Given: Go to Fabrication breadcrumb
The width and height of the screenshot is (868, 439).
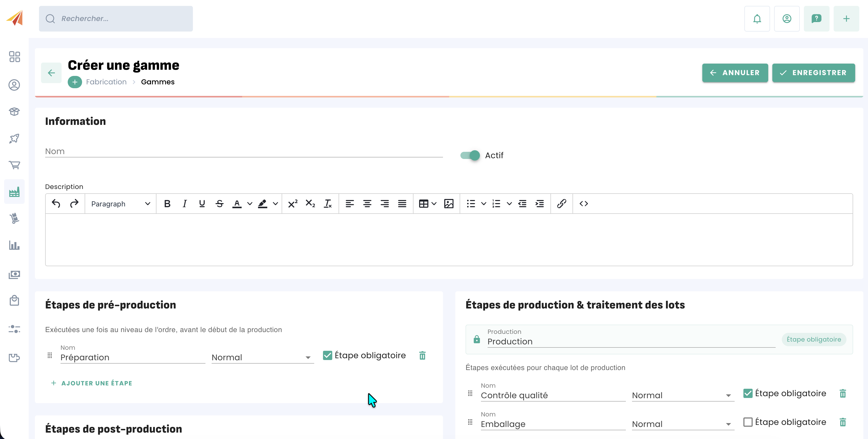Looking at the screenshot, I should click(x=106, y=82).
